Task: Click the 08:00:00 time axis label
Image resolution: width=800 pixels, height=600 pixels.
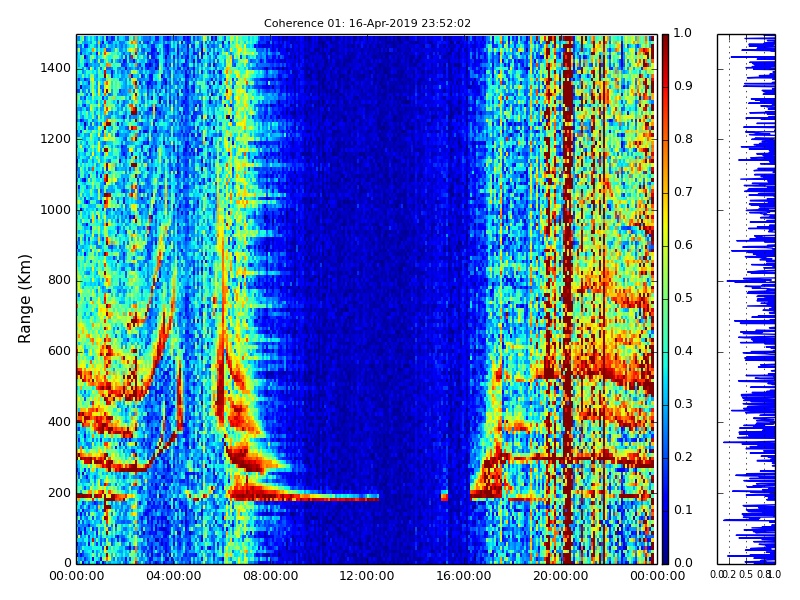Action: coord(270,576)
